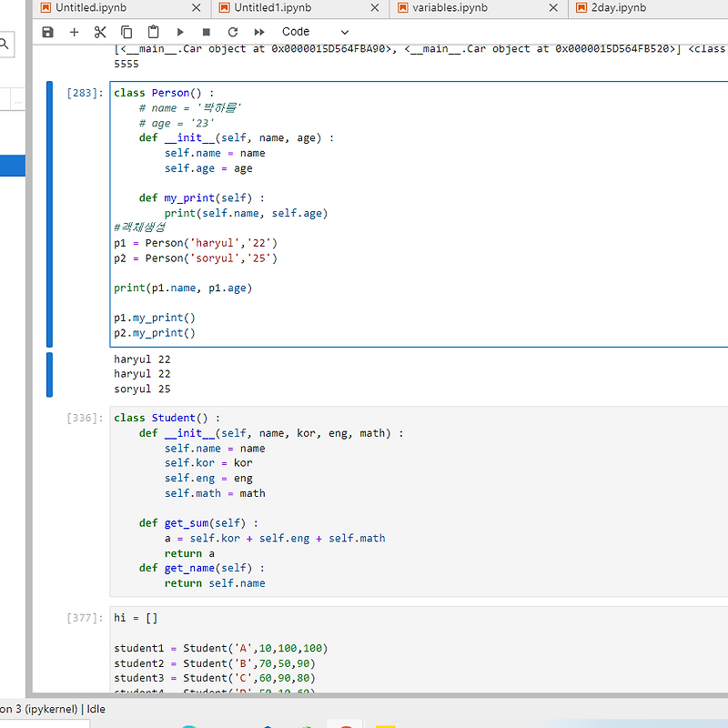Switch to the Untitled1.ipynb tab
Image resolution: width=728 pixels, height=728 pixels.
[272, 8]
